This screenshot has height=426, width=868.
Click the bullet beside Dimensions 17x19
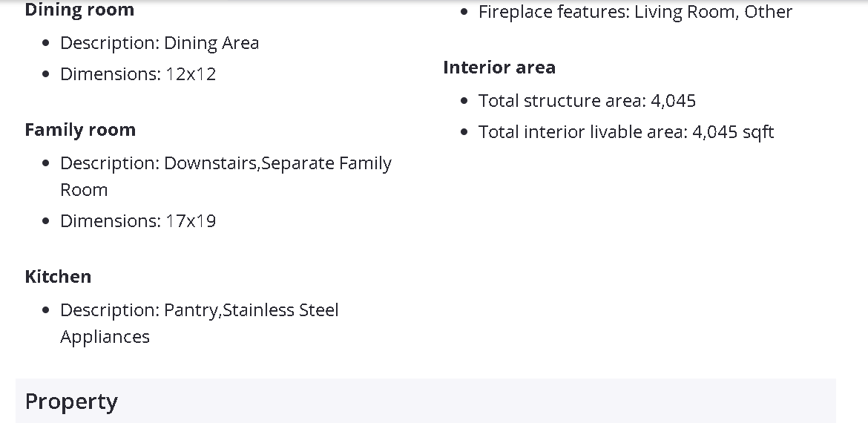(x=46, y=222)
